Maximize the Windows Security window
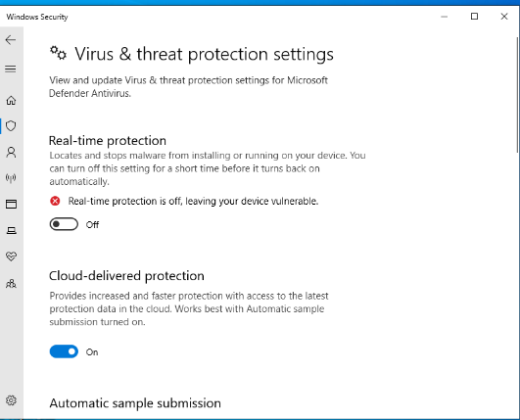 pyautogui.click(x=474, y=17)
